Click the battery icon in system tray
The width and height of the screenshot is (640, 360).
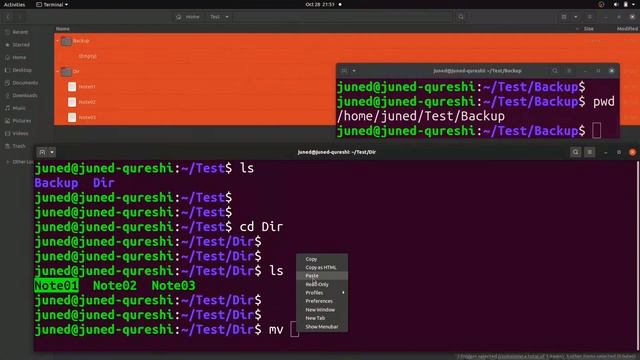pos(626,4)
